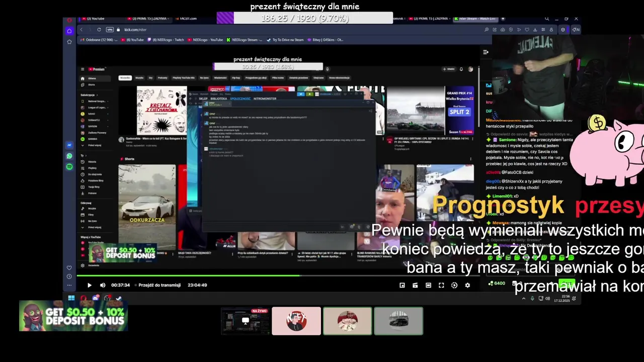Open Windows Start button on taskbar
The height and width of the screenshot is (362, 644).
[71, 298]
